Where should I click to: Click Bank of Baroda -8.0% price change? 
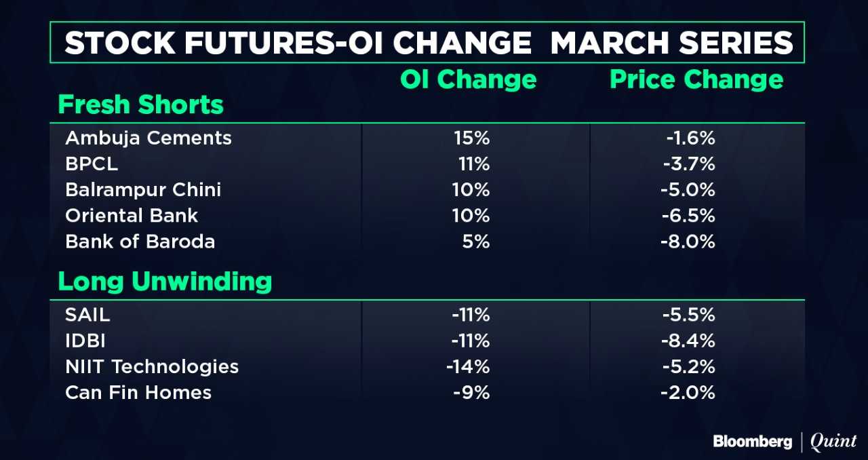click(688, 242)
